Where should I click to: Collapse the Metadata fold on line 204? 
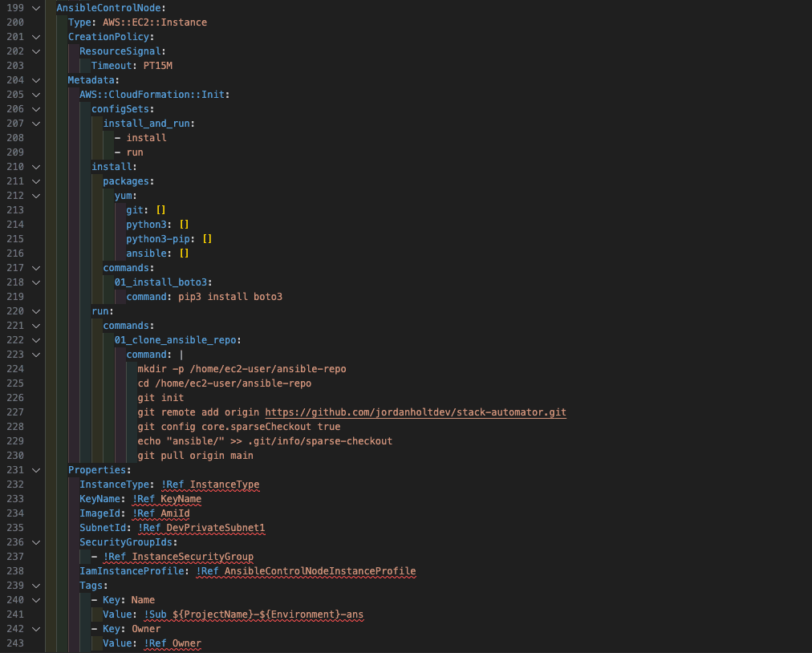36,80
